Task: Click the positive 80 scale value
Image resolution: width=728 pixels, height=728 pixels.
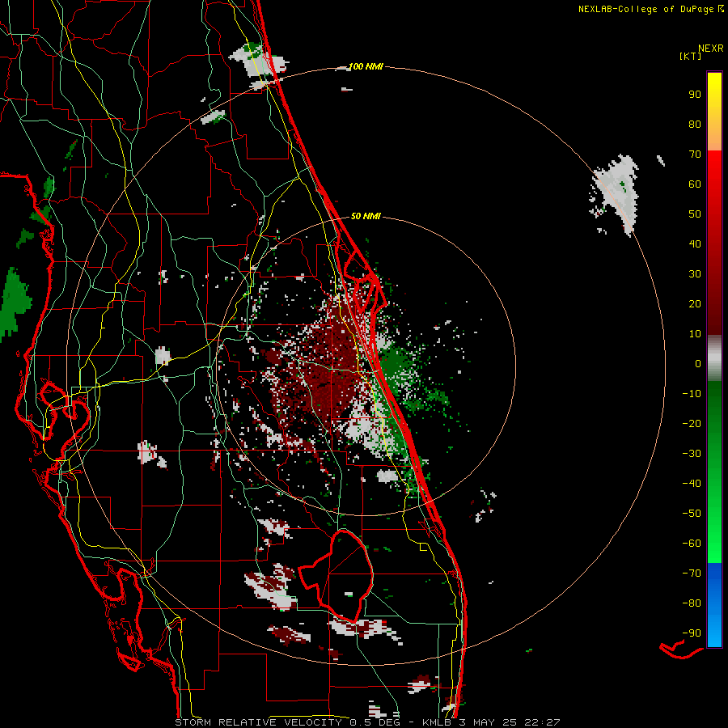Action: [x=695, y=124]
